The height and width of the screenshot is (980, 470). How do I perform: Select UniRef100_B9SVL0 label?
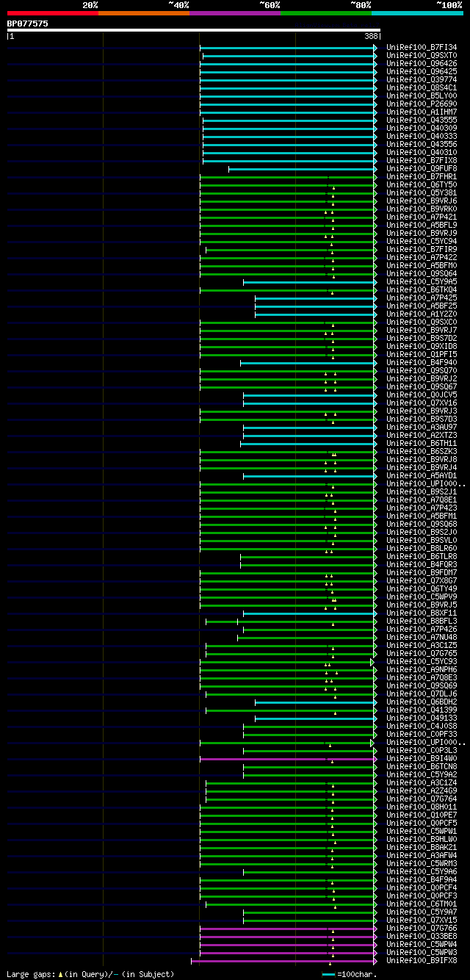click(x=422, y=541)
